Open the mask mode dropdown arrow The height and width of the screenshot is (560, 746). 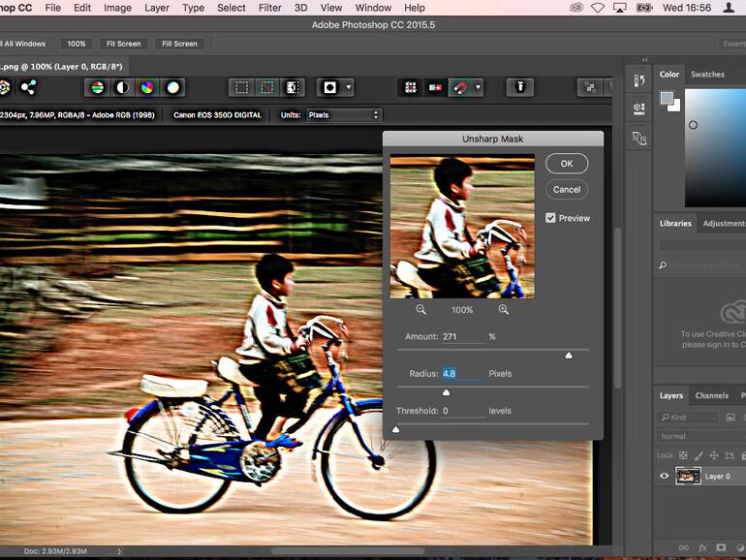pyautogui.click(x=348, y=87)
